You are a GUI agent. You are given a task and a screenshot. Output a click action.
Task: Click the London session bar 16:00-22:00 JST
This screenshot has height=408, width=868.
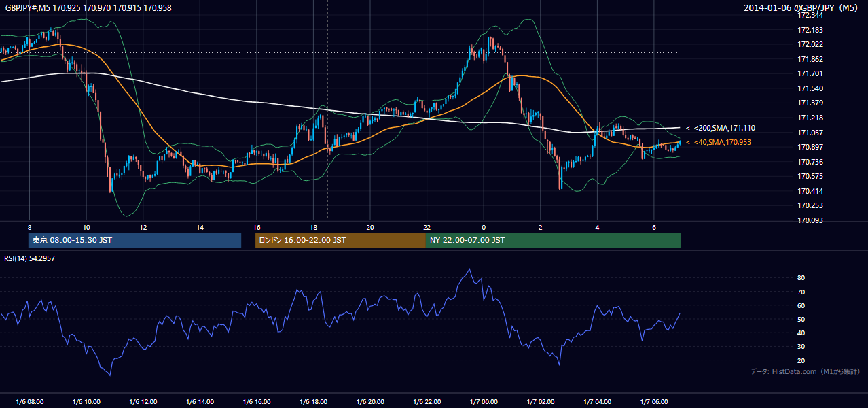(x=340, y=240)
